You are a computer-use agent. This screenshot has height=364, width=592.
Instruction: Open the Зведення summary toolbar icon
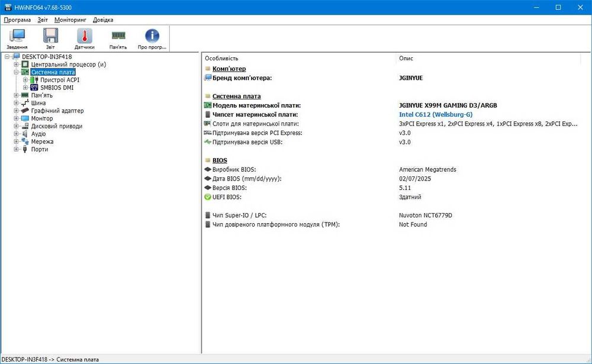pyautogui.click(x=17, y=38)
